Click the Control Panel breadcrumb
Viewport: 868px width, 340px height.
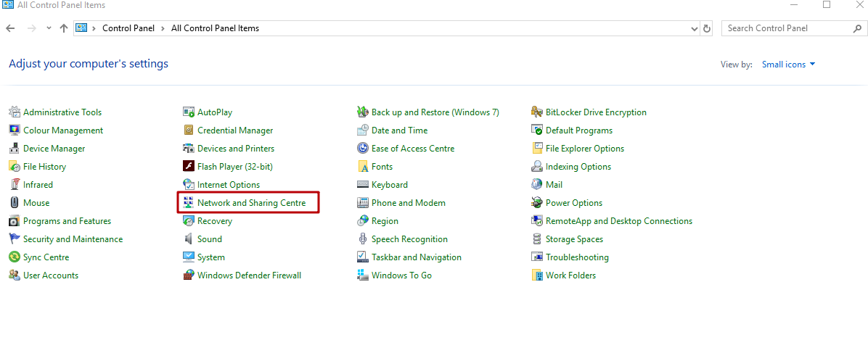click(128, 28)
